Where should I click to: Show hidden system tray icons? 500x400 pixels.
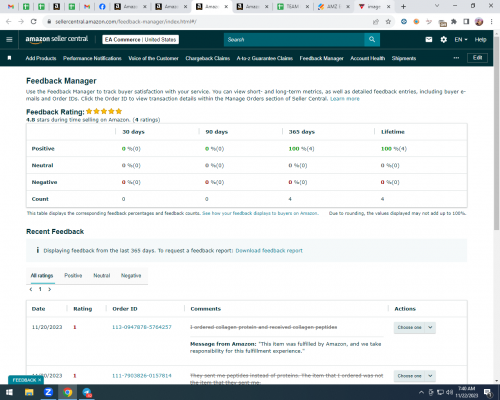pyautogui.click(x=421, y=392)
